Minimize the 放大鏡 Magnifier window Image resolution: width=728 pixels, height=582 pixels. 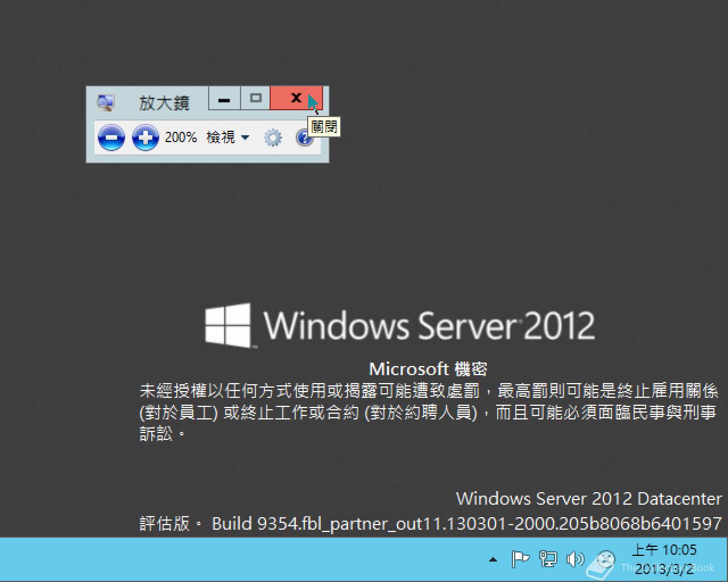click(225, 98)
